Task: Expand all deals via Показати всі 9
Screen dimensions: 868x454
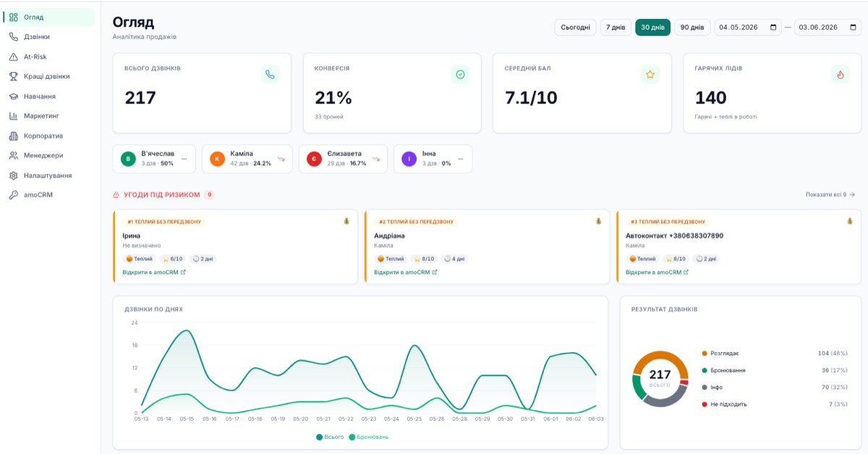Action: [x=831, y=194]
